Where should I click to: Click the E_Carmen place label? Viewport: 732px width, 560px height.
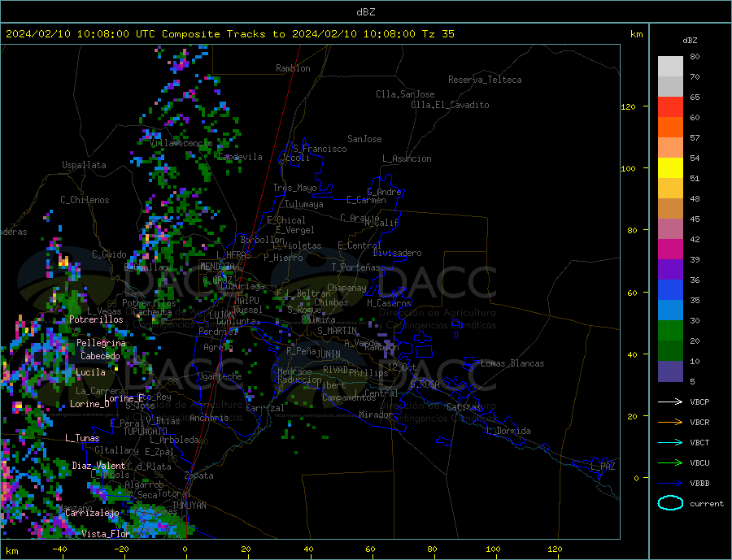366,200
